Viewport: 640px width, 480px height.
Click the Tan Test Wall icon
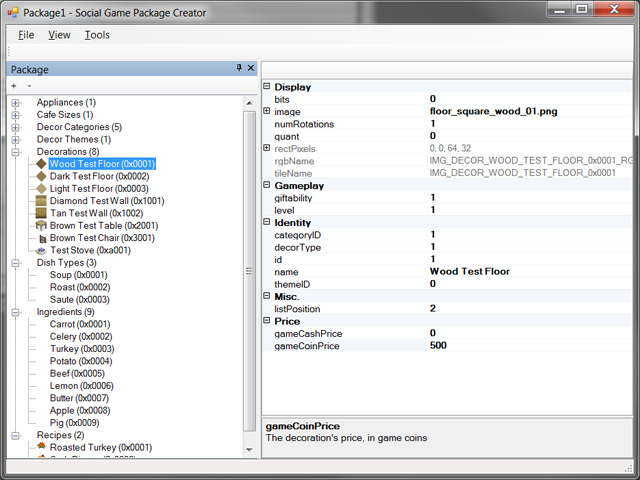pos(41,213)
